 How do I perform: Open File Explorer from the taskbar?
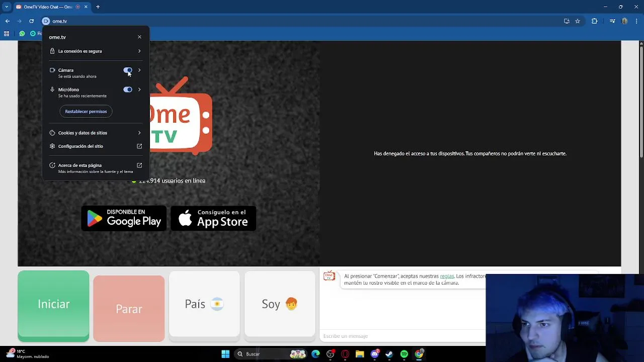coord(360,354)
